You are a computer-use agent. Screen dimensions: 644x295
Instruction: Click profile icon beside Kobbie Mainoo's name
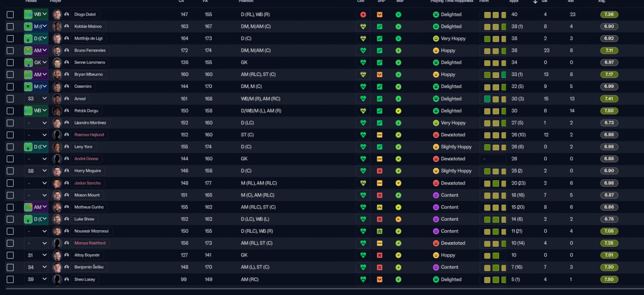[66, 27]
